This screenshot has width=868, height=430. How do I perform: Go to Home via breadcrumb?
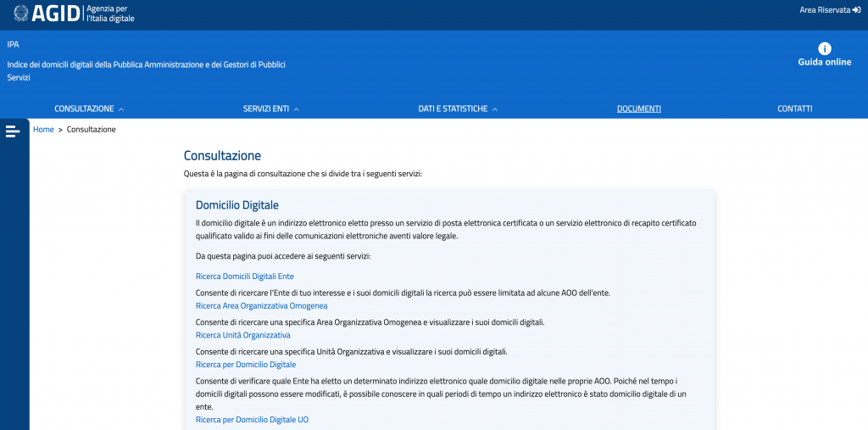pyautogui.click(x=43, y=130)
